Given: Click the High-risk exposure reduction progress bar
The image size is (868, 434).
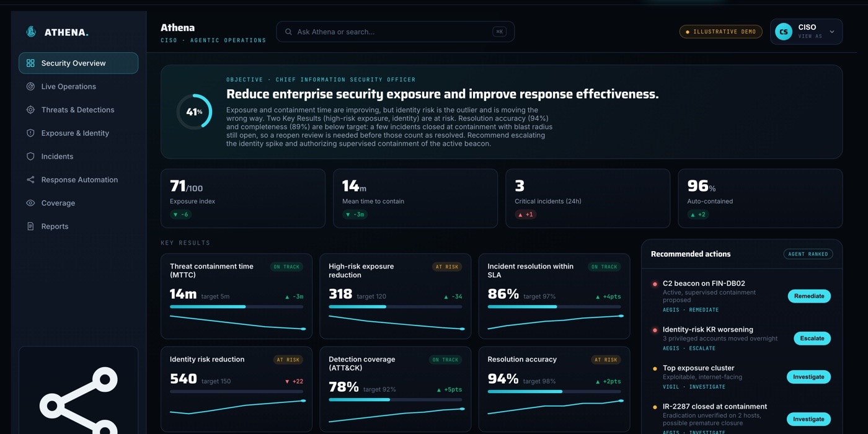Looking at the screenshot, I should 395,307.
